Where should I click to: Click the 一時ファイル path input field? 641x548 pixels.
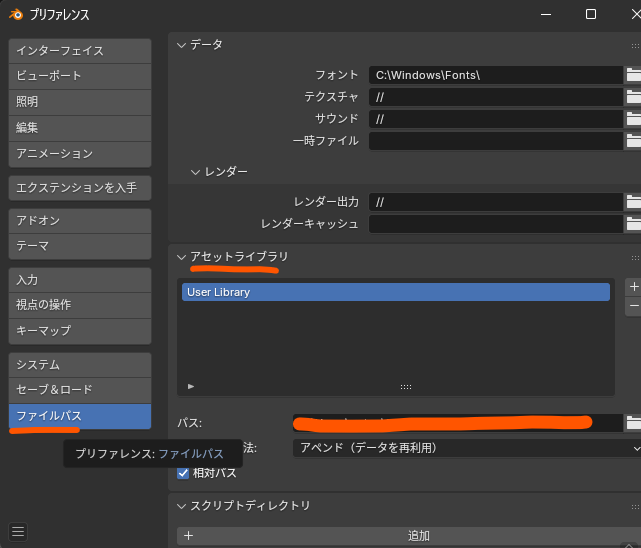(495, 141)
